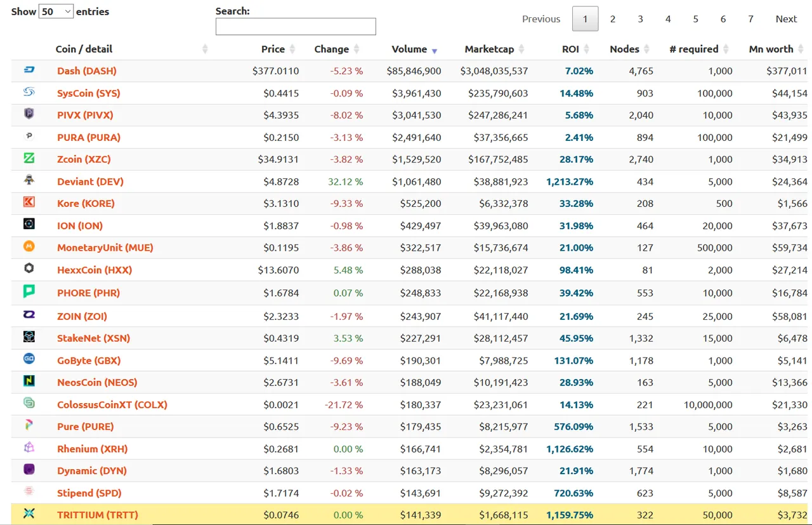Click the PHORE green logo icon
The height and width of the screenshot is (525, 812).
coord(29,291)
